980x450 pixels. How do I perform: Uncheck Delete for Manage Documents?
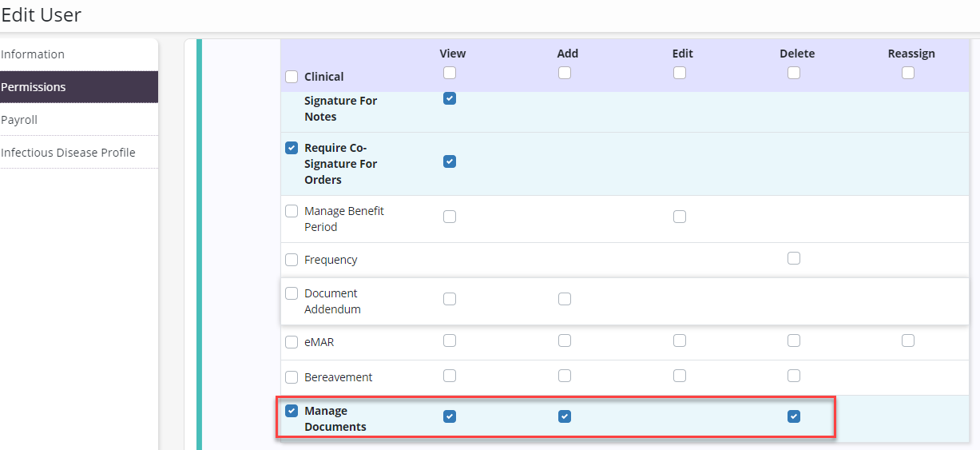(x=794, y=416)
